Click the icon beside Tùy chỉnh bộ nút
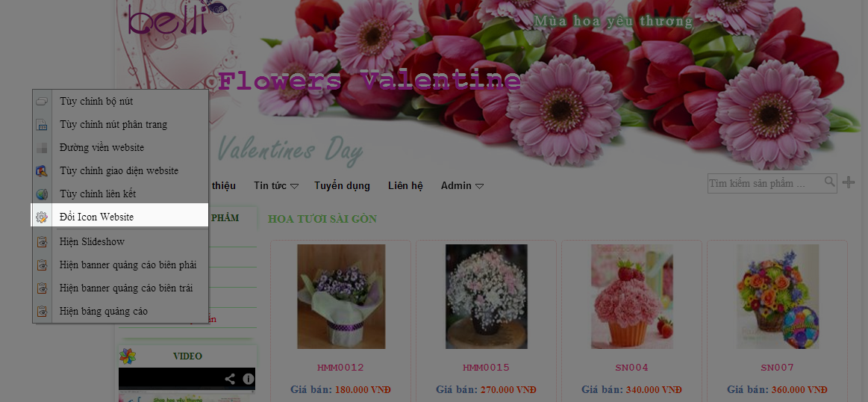Image resolution: width=868 pixels, height=402 pixels. [x=42, y=102]
